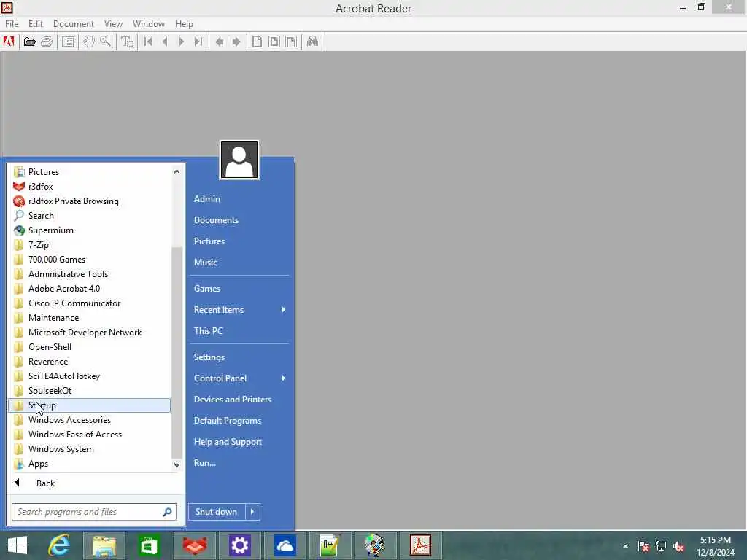Click the Go to Next View arrow
The width and height of the screenshot is (747, 560).
coord(236,42)
